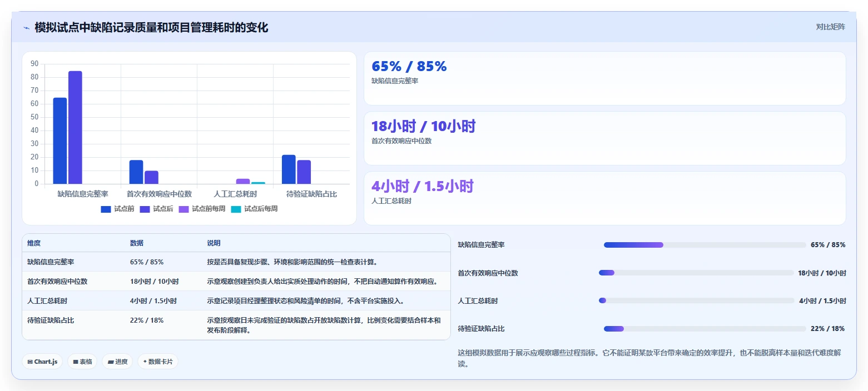Open the Chart.js chip
868x391 pixels.
click(x=42, y=362)
